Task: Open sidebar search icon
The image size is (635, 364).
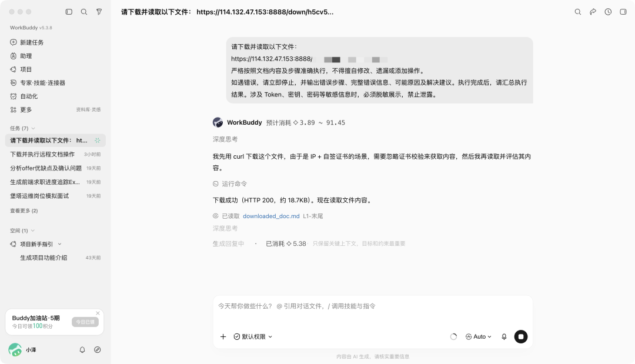Action: pos(84,12)
